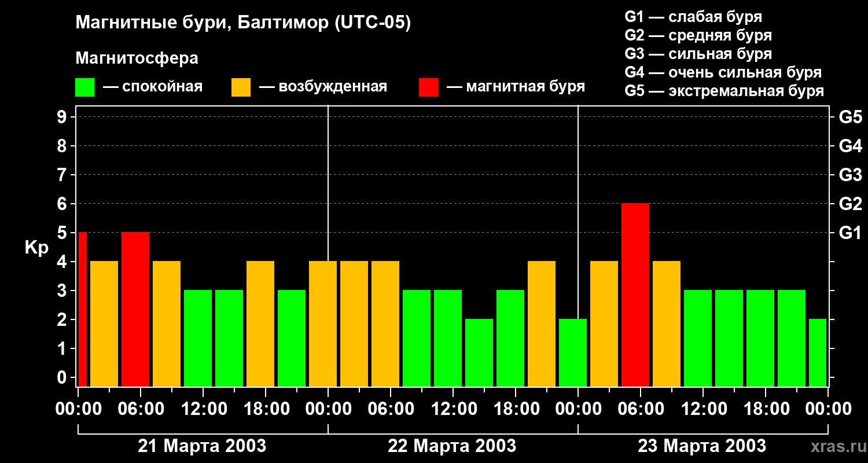Click the 'G4' label on the right axis

pos(850,146)
